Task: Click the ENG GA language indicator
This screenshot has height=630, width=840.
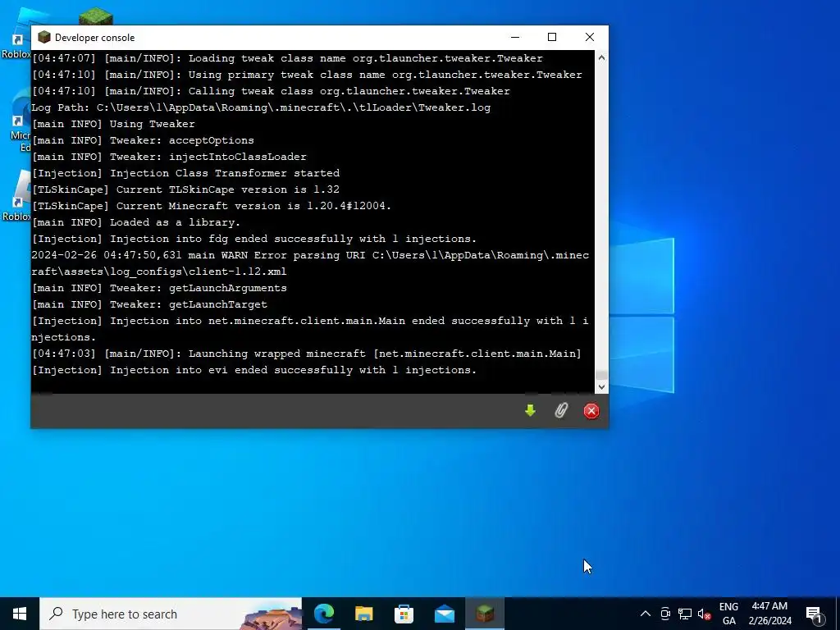Action: 728,614
